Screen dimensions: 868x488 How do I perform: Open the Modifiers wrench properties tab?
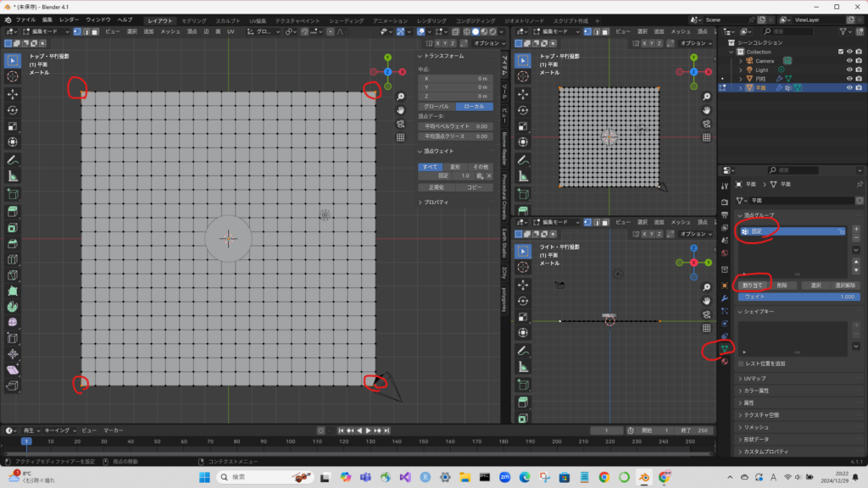click(724, 298)
